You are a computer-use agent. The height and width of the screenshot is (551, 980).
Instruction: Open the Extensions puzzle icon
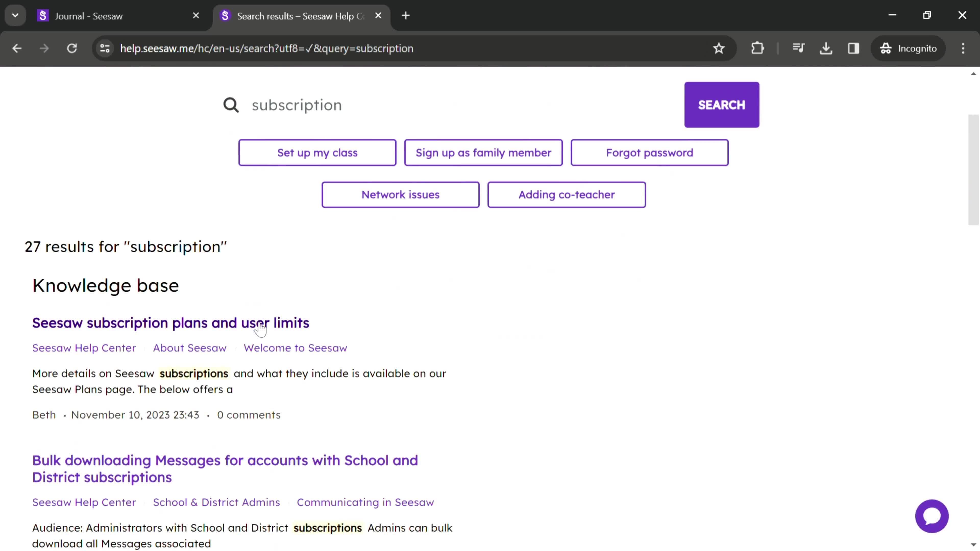757,48
